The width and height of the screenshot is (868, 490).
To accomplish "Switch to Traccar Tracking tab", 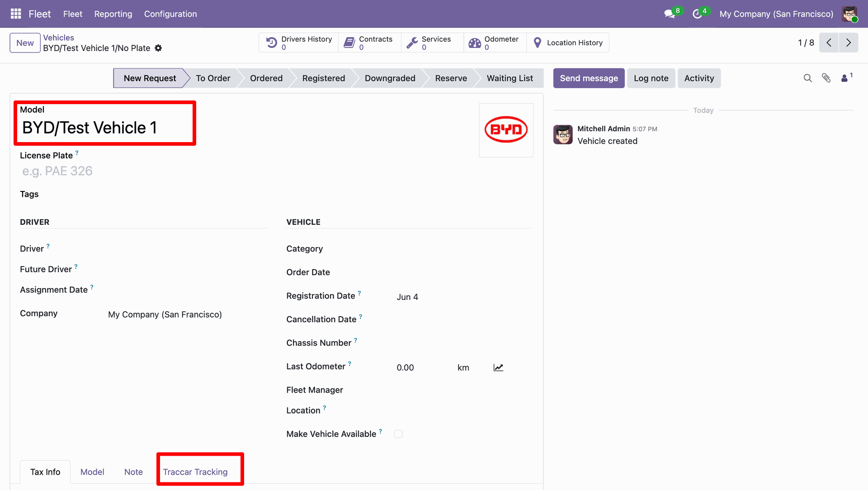I will 195,472.
